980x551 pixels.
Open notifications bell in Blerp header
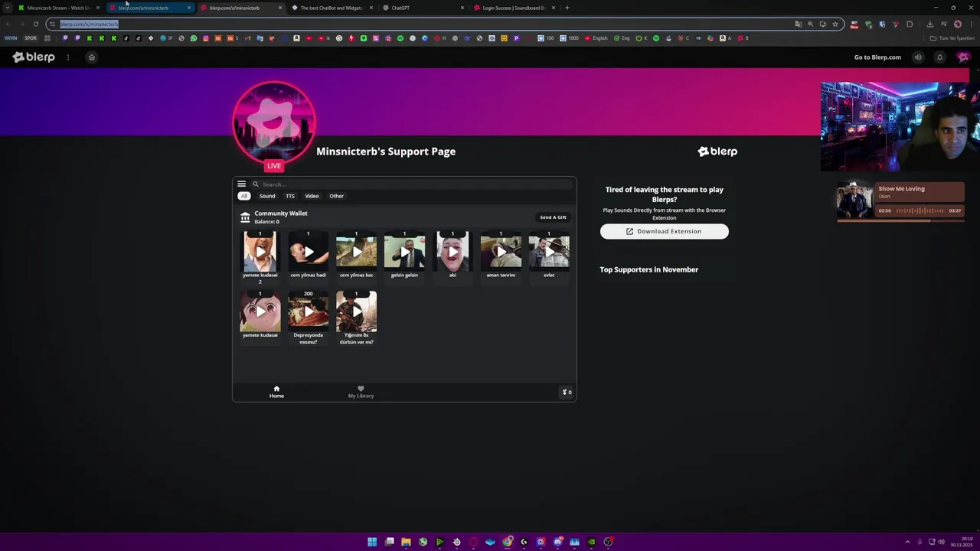coord(940,57)
